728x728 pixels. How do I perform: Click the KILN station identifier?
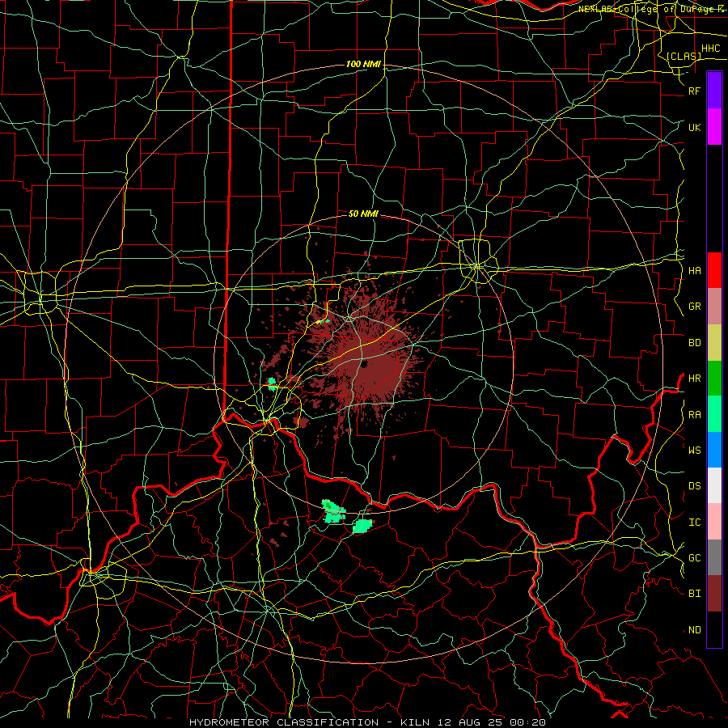click(x=415, y=722)
